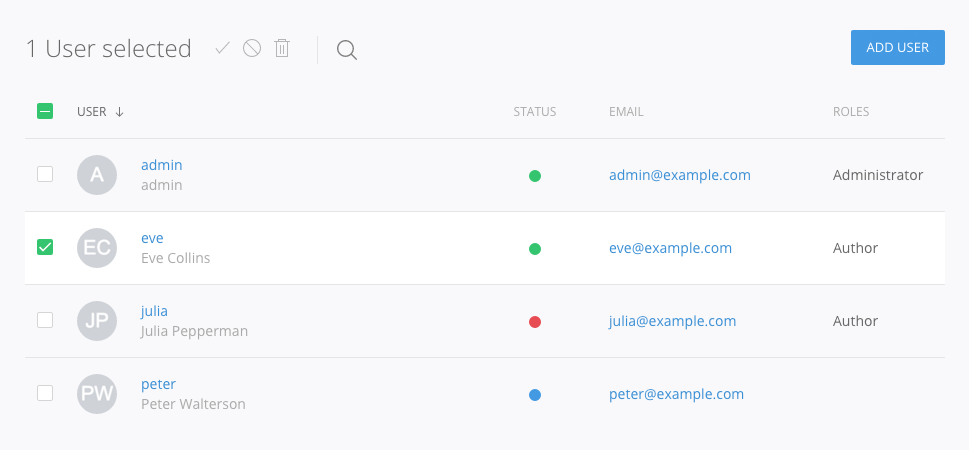Sort by the USER column header
The height and width of the screenshot is (450, 969).
[x=92, y=112]
